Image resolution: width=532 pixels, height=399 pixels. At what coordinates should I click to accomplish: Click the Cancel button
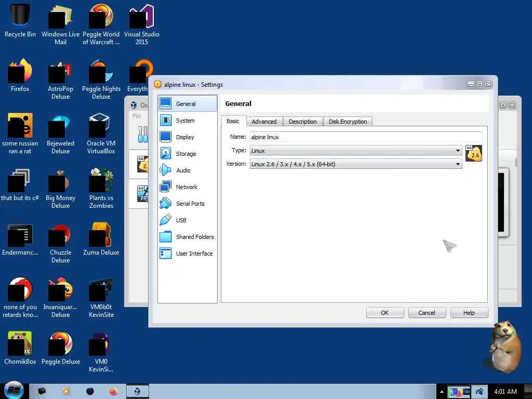click(x=427, y=312)
